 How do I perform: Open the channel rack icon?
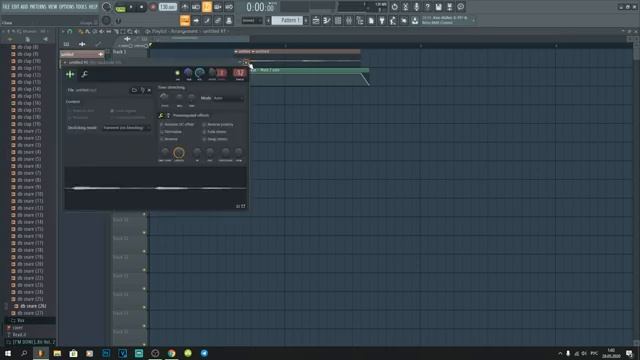(x=338, y=20)
